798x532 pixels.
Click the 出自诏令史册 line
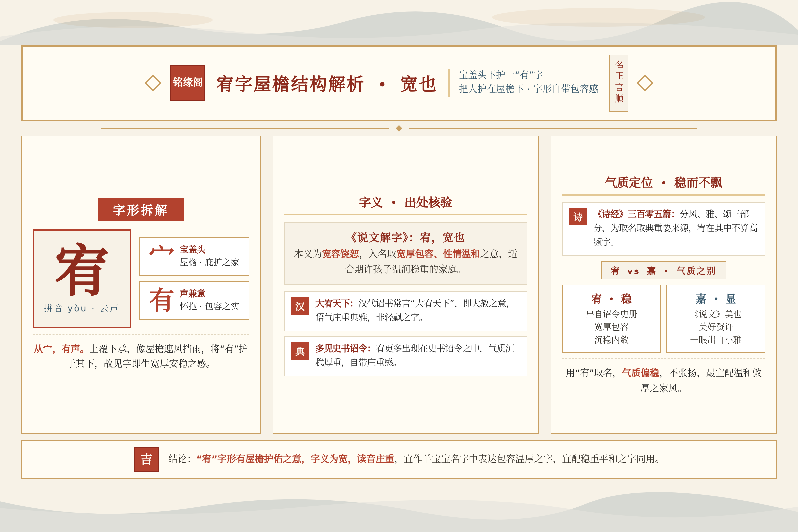pyautogui.click(x=611, y=314)
